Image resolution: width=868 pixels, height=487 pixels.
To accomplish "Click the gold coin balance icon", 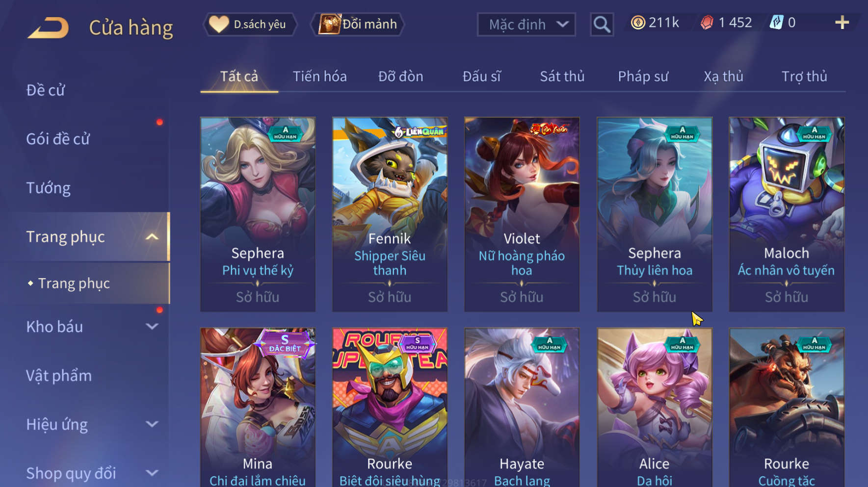I will (638, 23).
